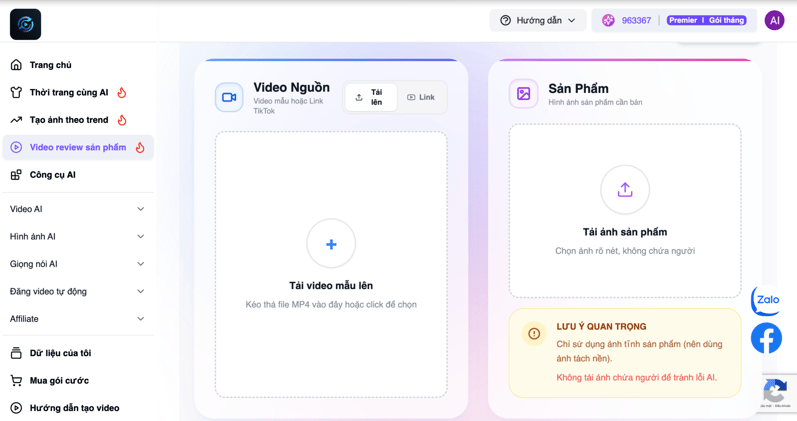Viewport: 797px width, 421px height.
Task: Click the home icon beside Trang chủ
Action: pos(16,65)
